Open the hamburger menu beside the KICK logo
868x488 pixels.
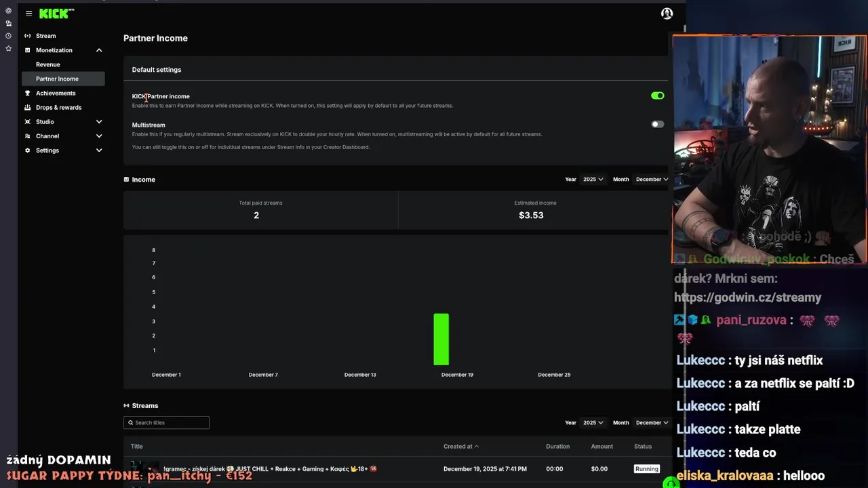tap(28, 14)
